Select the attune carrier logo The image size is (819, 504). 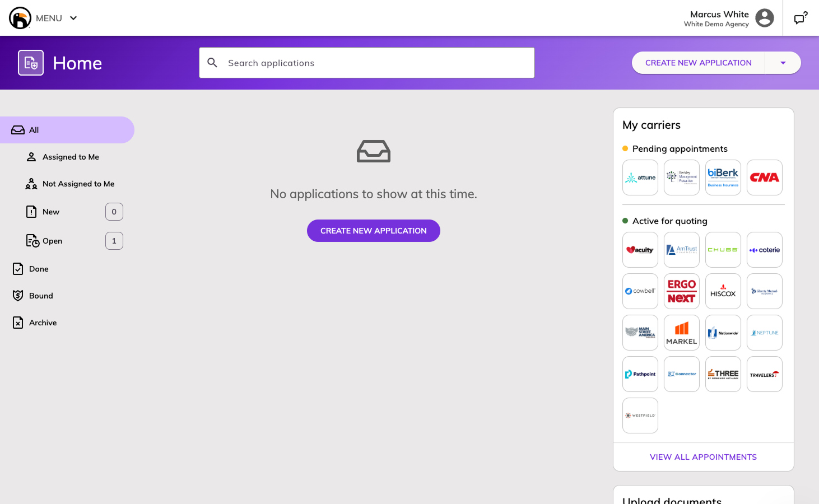[640, 178]
